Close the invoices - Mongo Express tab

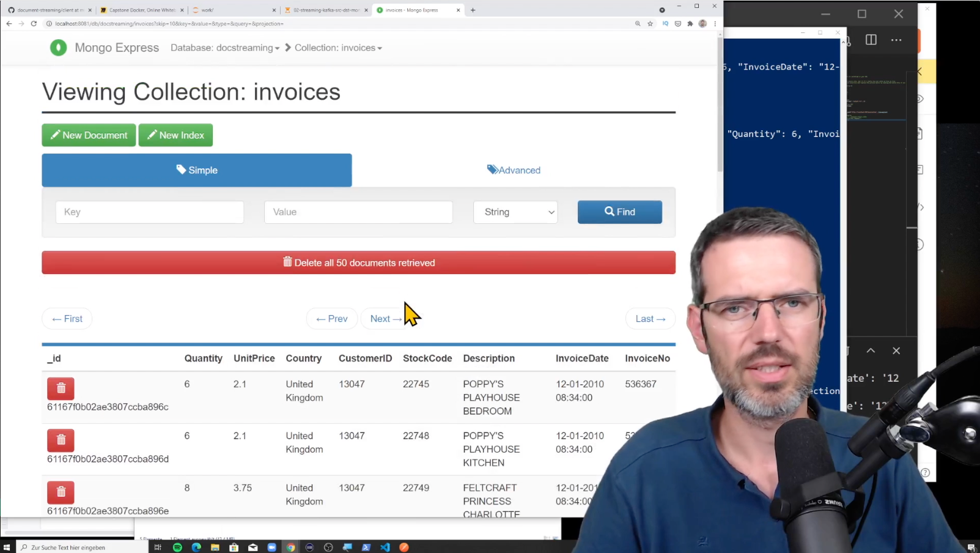[x=458, y=10]
